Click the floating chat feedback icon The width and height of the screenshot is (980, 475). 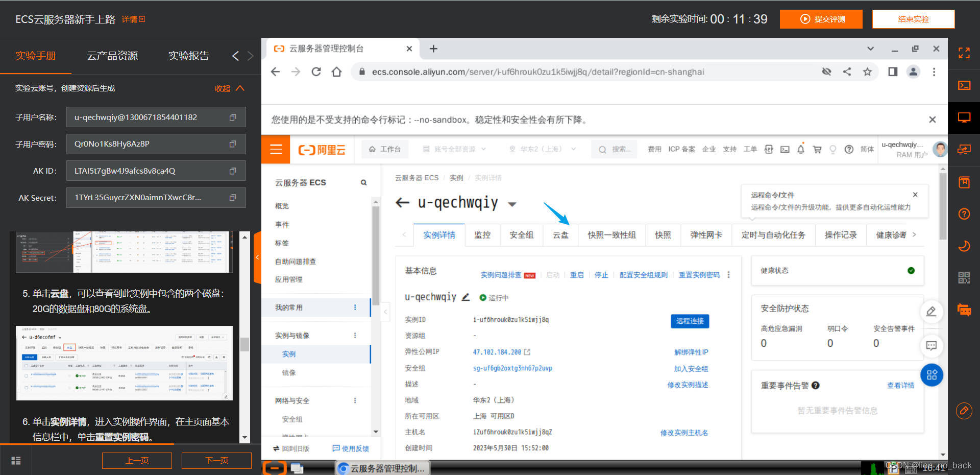pos(932,345)
